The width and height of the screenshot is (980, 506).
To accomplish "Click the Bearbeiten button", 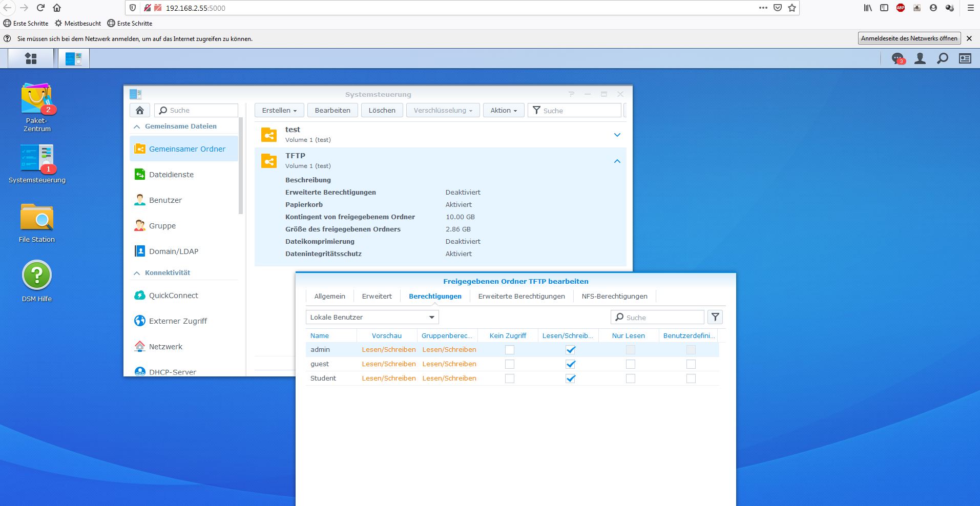I will point(332,110).
